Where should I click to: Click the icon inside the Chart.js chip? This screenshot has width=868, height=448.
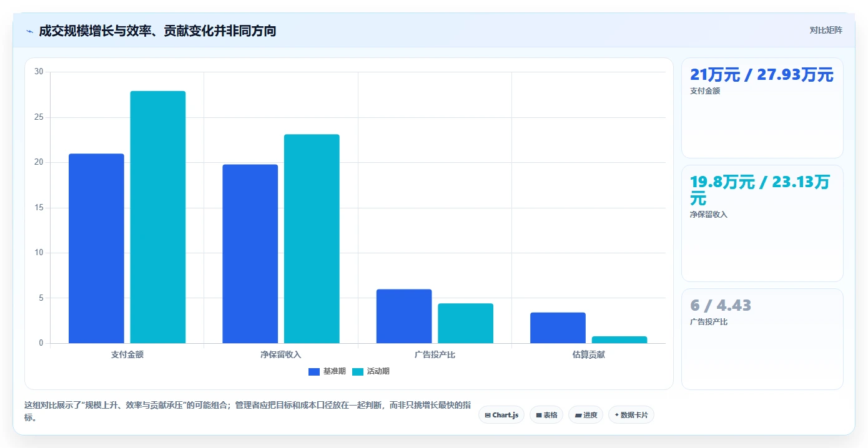(x=488, y=415)
